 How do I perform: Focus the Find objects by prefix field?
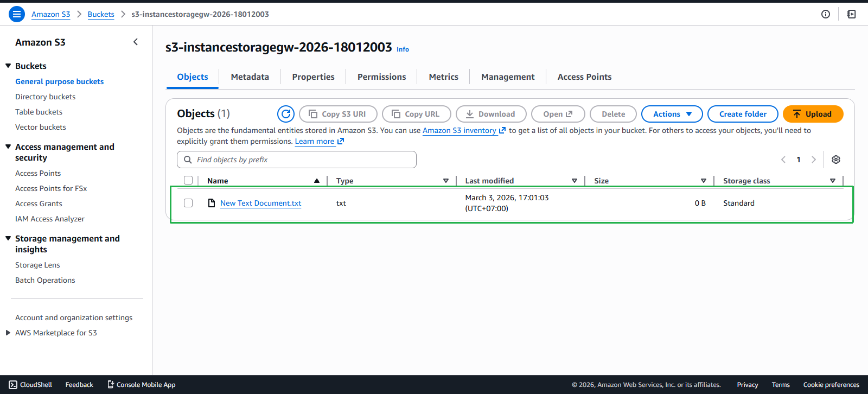click(297, 160)
